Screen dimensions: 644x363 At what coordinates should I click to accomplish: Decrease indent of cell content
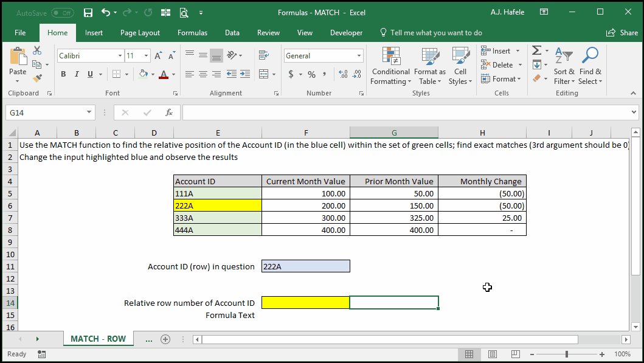pos(232,74)
